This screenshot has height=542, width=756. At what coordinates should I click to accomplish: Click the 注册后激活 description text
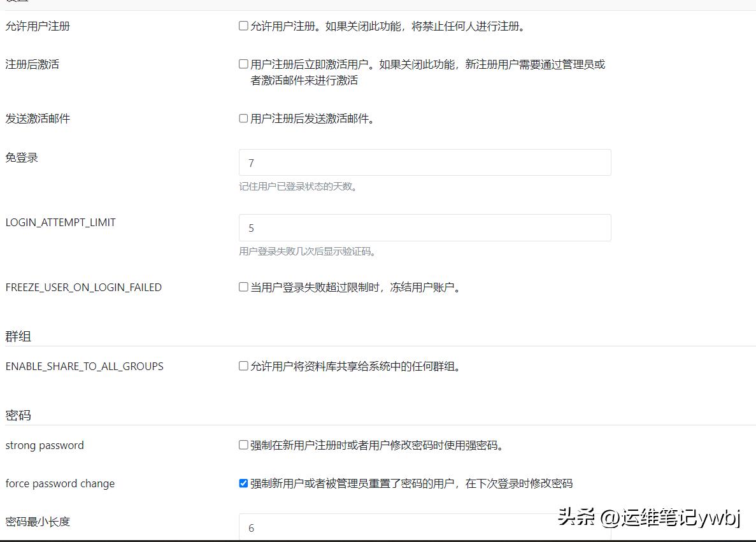coord(427,64)
